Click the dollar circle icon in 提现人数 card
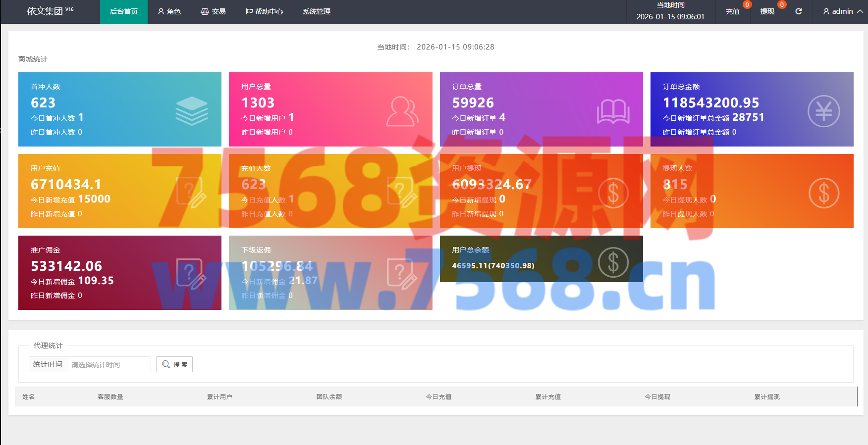Viewport: 868px width, 445px height. pyautogui.click(x=823, y=193)
